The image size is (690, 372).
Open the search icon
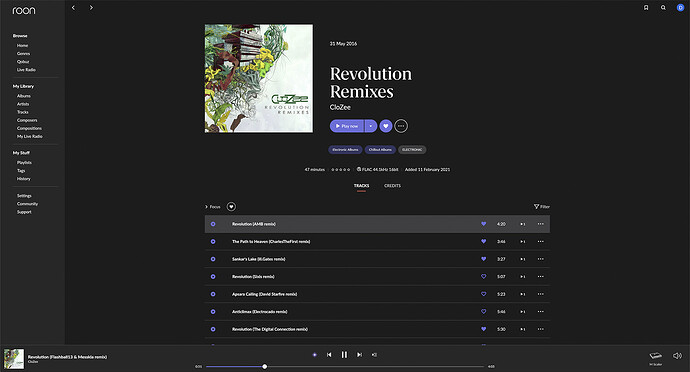click(x=663, y=7)
